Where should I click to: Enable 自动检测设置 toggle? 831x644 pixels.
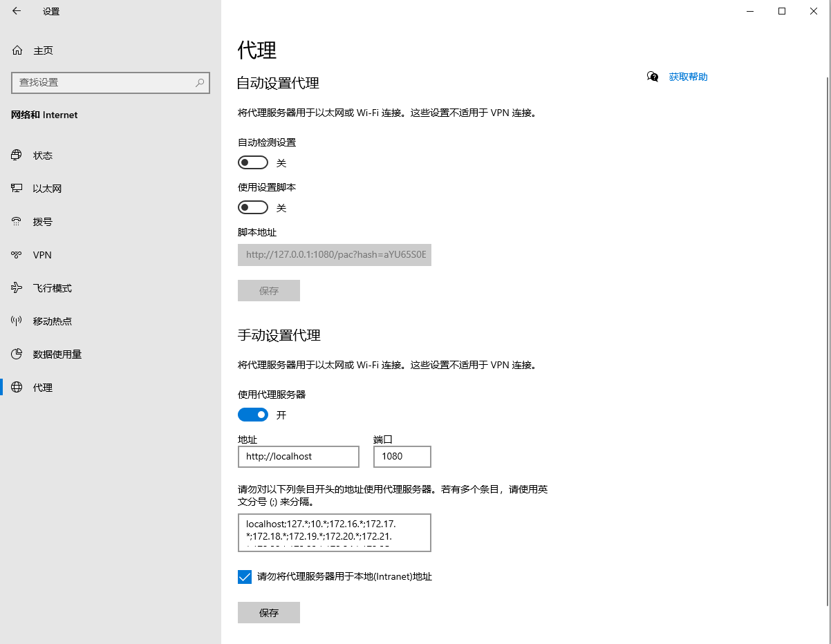(252, 162)
